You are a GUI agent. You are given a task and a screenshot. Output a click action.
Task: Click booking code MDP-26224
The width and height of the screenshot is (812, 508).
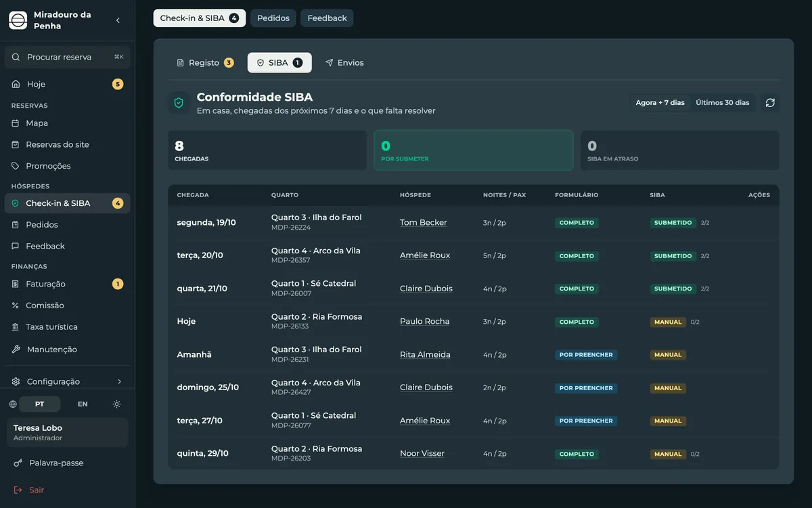[x=291, y=228]
